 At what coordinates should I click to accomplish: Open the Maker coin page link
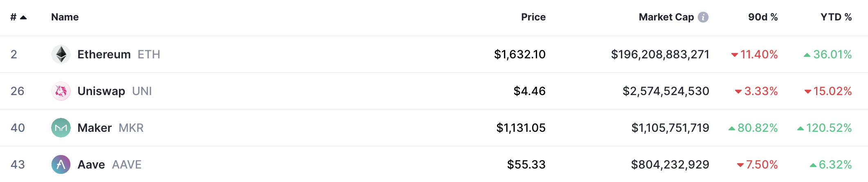click(94, 128)
